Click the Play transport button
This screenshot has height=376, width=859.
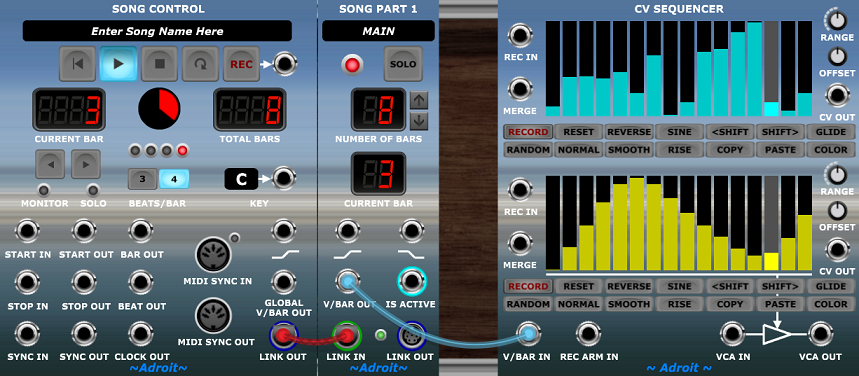point(118,64)
